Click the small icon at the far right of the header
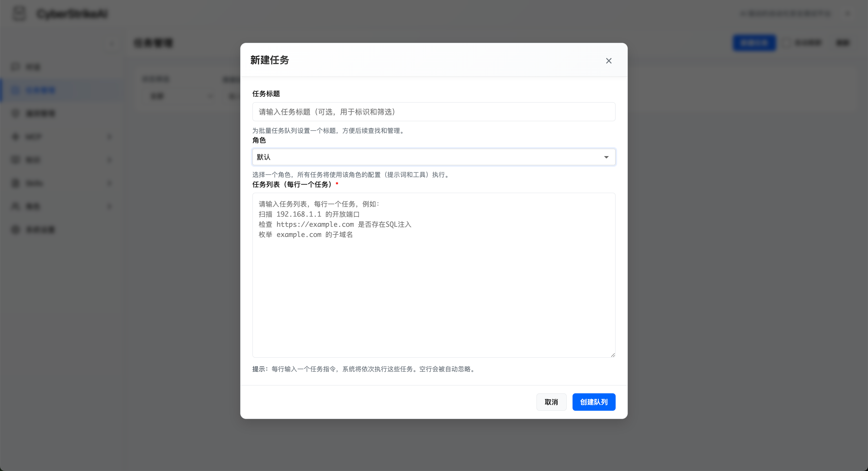Viewport: 868px width, 471px height. click(848, 14)
